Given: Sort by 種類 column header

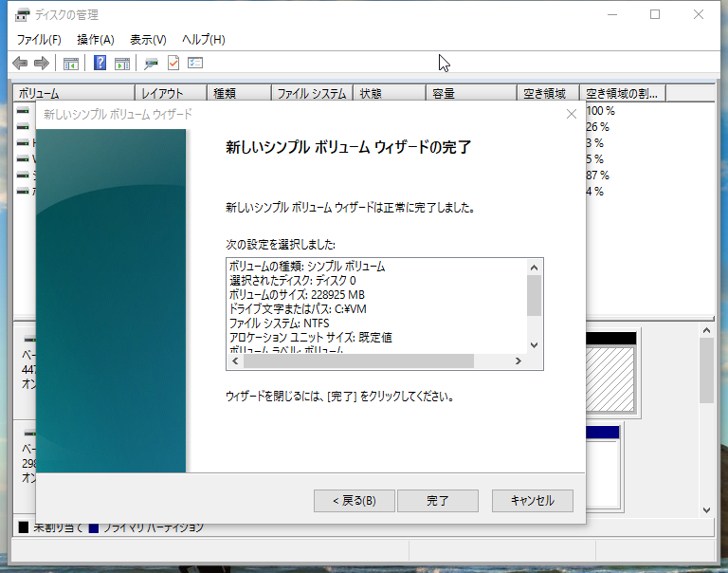Looking at the screenshot, I should pos(239,93).
